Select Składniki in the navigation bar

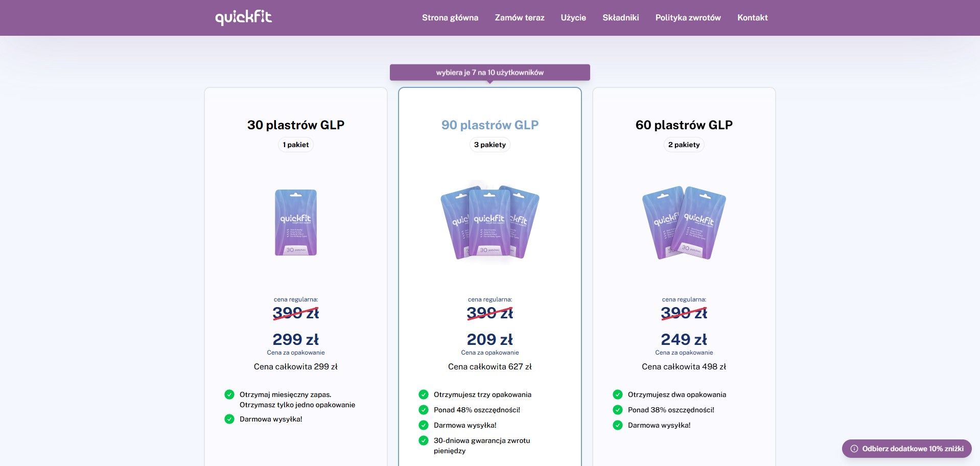click(x=621, y=17)
